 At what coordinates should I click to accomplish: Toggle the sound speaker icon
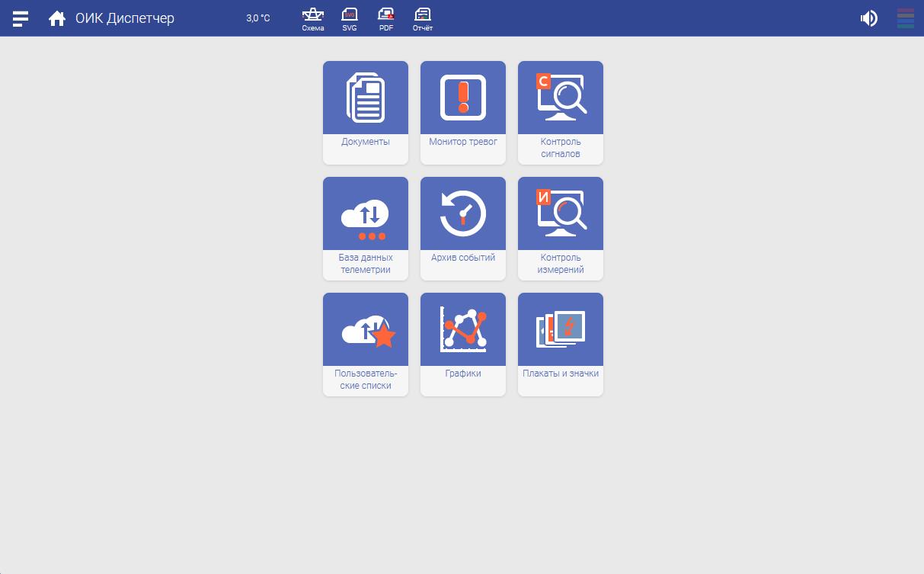pyautogui.click(x=868, y=18)
